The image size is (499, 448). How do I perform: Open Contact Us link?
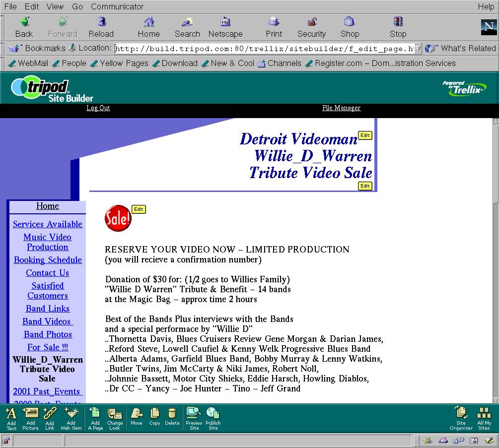click(x=48, y=273)
